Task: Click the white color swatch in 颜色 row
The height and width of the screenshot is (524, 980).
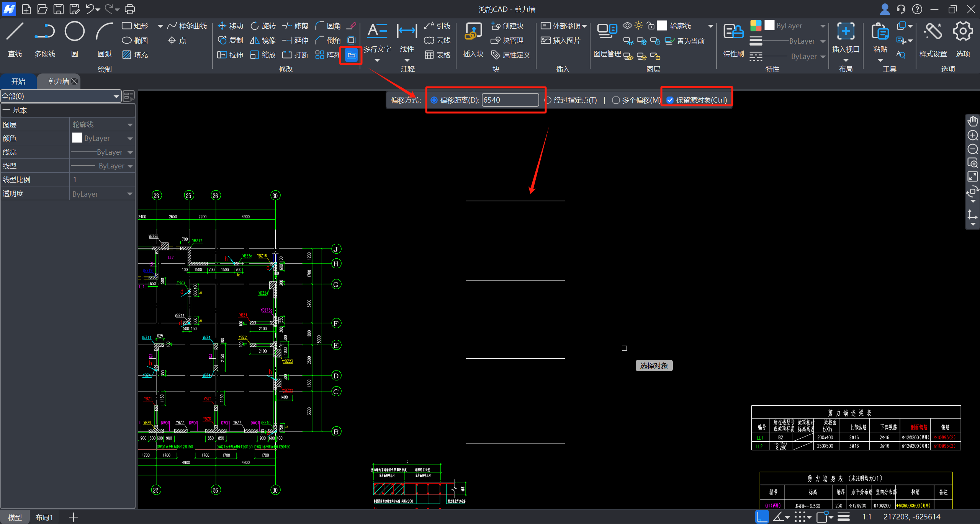Action: [x=77, y=138]
